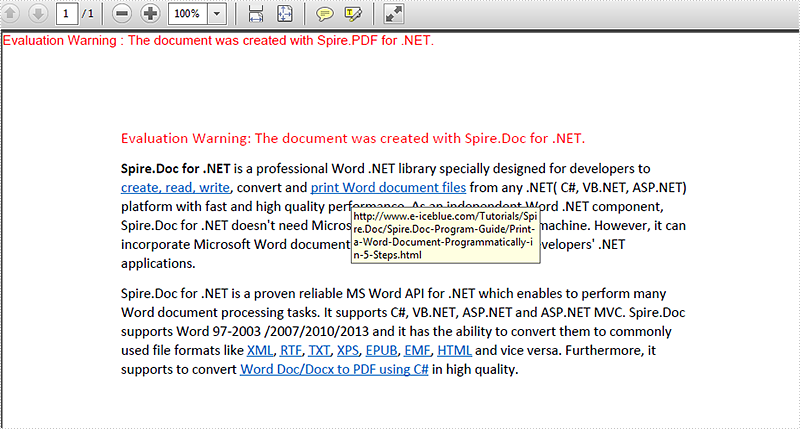Zoom in with the plus button

[x=150, y=14]
